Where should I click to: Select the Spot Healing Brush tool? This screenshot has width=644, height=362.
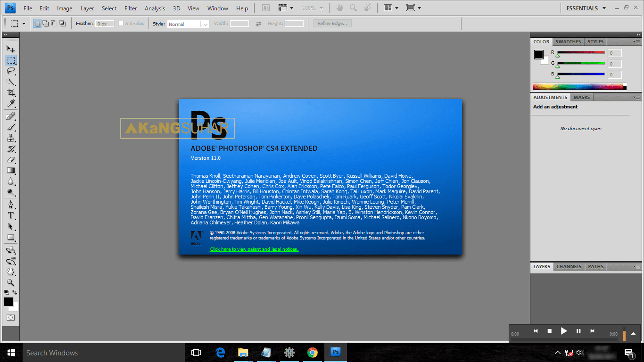pos(10,116)
